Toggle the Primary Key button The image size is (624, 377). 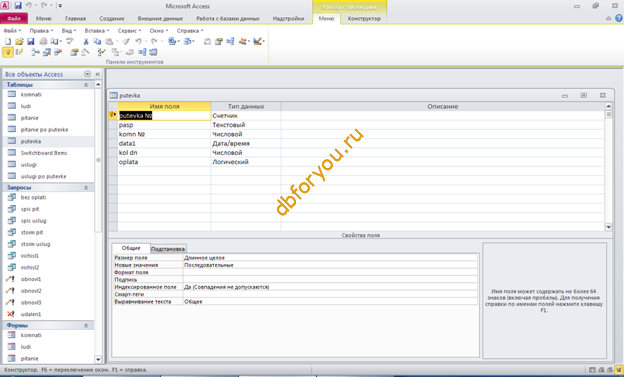pyautogui.click(x=8, y=52)
